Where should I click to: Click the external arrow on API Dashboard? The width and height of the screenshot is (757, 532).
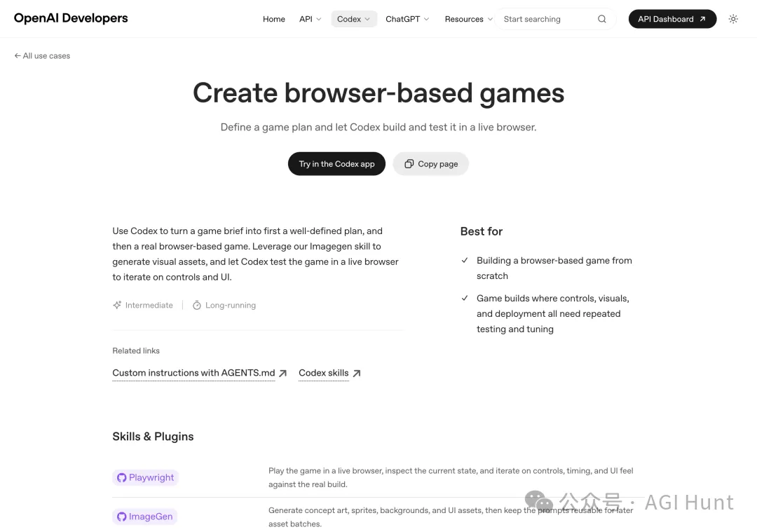pyautogui.click(x=702, y=19)
